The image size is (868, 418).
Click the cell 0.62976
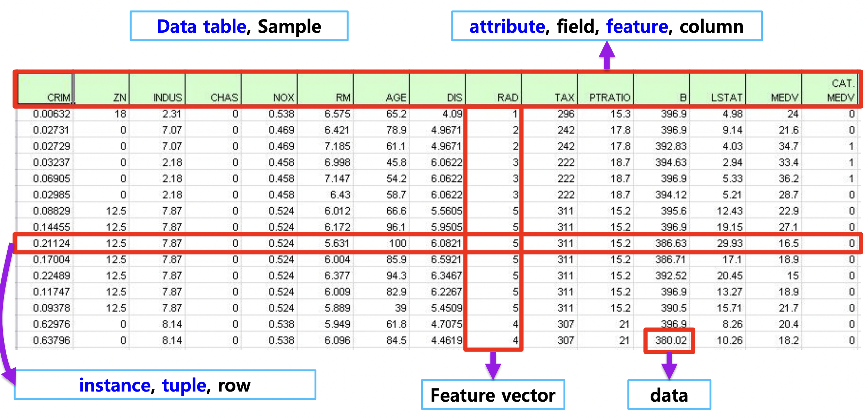point(46,324)
